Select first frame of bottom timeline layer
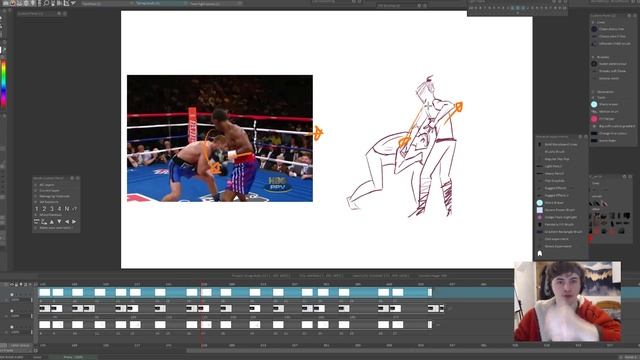Screen dimensions: 640x360 point(44,324)
